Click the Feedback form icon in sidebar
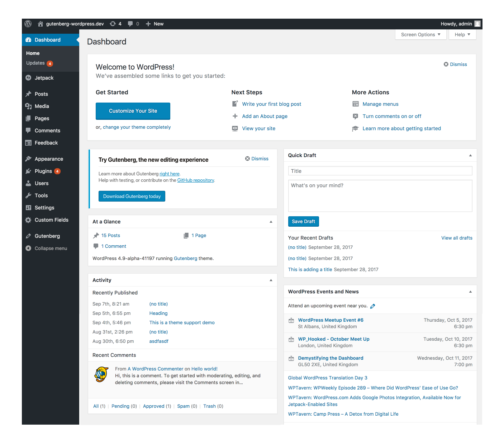Screen dimensions: 504x444 coord(28,143)
